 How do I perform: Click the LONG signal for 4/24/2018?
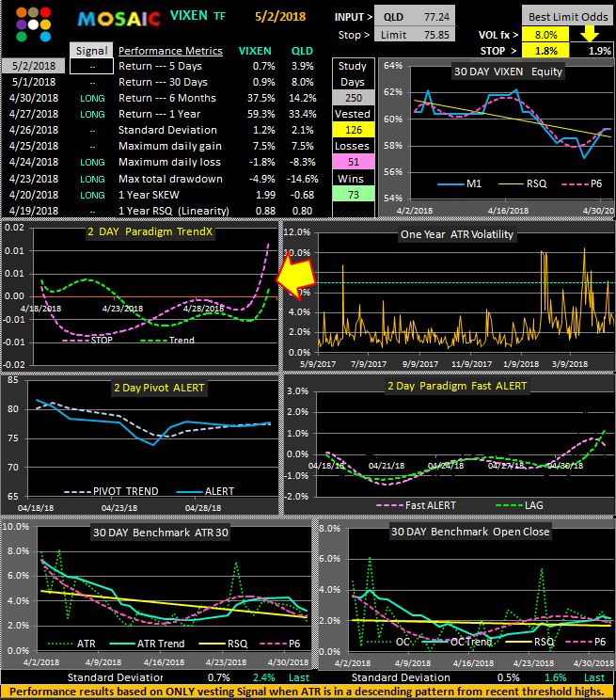pyautogui.click(x=92, y=162)
